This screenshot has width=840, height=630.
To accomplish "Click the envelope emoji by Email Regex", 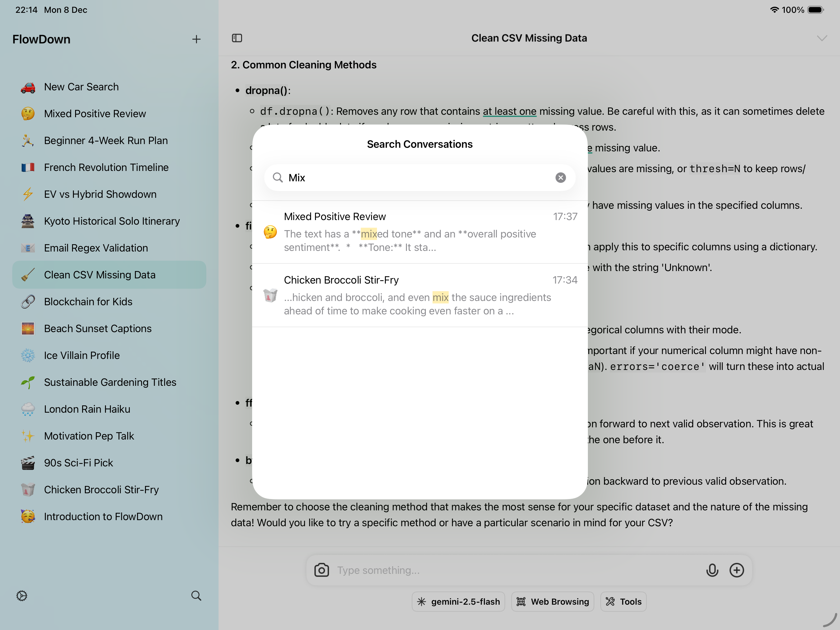I will (28, 248).
